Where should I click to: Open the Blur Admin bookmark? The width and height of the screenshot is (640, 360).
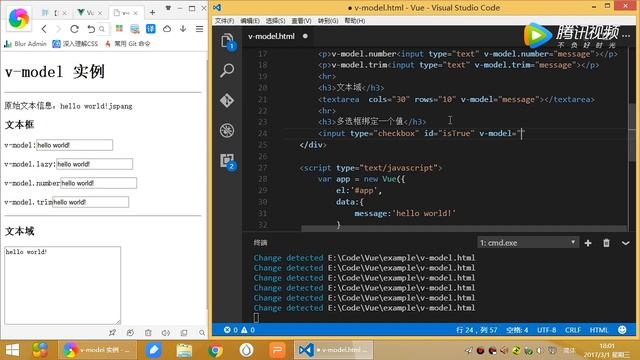click(x=25, y=44)
